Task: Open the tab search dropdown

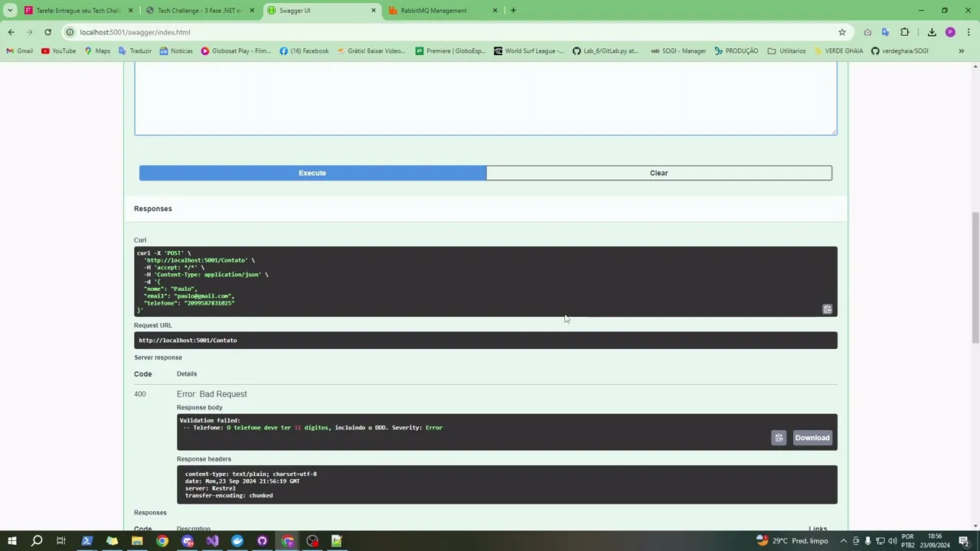Action: 10,11
